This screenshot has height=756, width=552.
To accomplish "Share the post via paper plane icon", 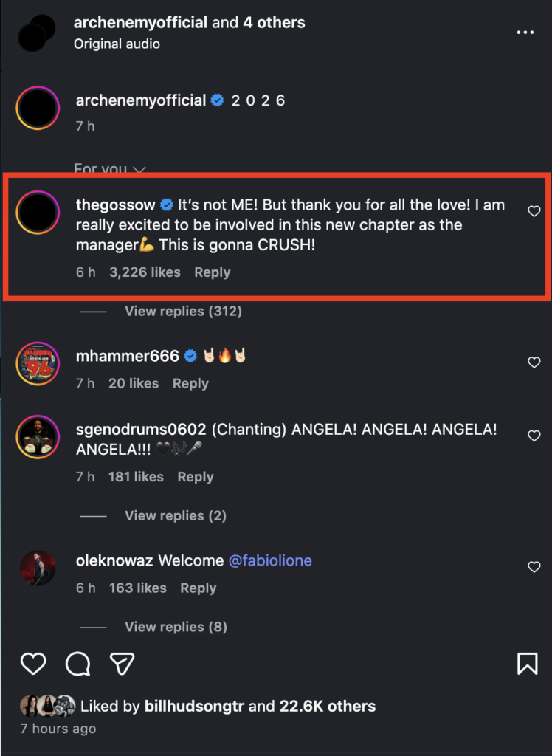I will 122,664.
